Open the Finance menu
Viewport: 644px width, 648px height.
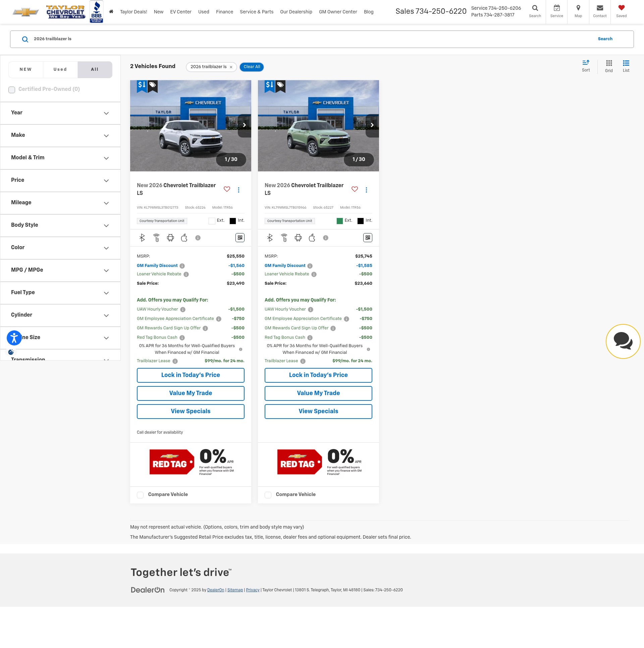pos(224,12)
